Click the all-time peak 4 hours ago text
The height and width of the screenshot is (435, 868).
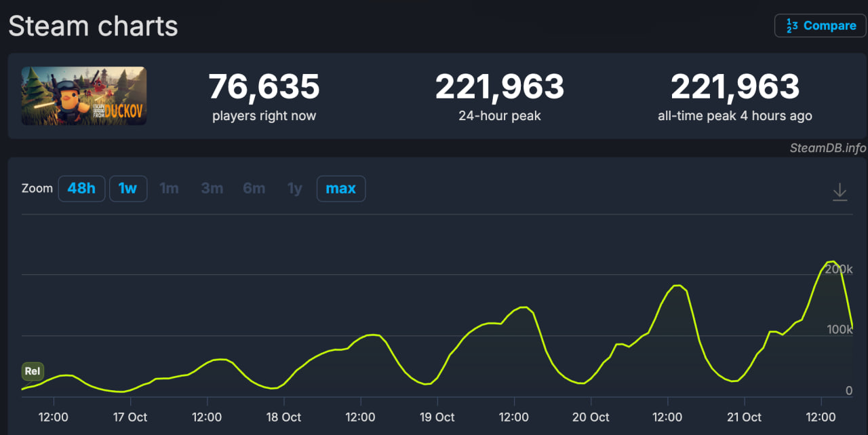point(734,116)
